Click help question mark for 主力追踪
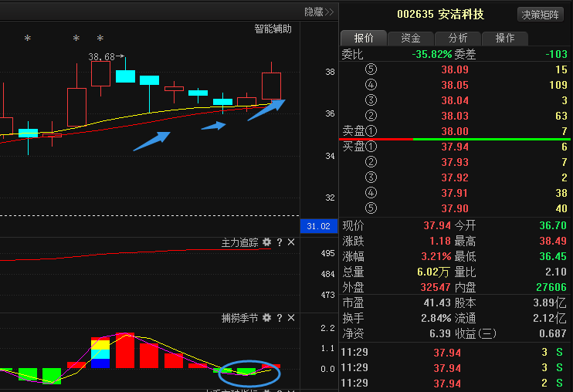This screenshot has width=573, height=392. [x=280, y=242]
